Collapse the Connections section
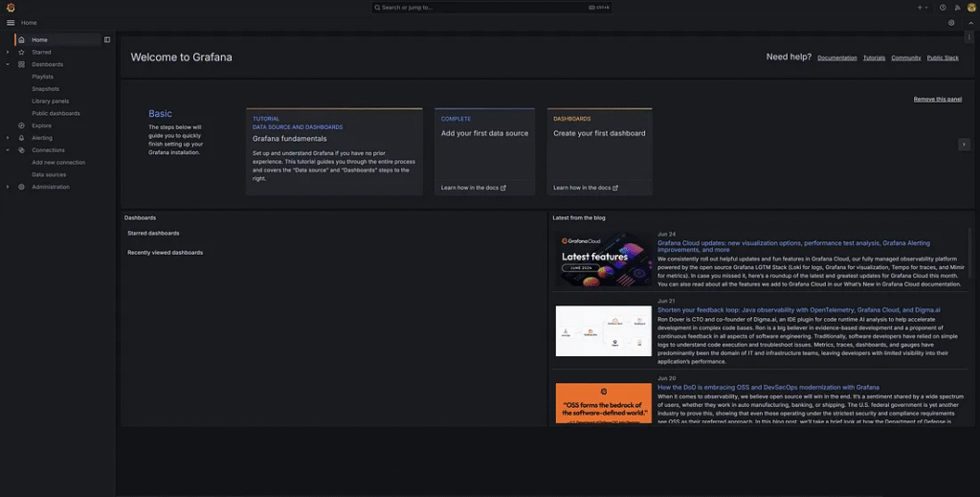 pyautogui.click(x=8, y=150)
